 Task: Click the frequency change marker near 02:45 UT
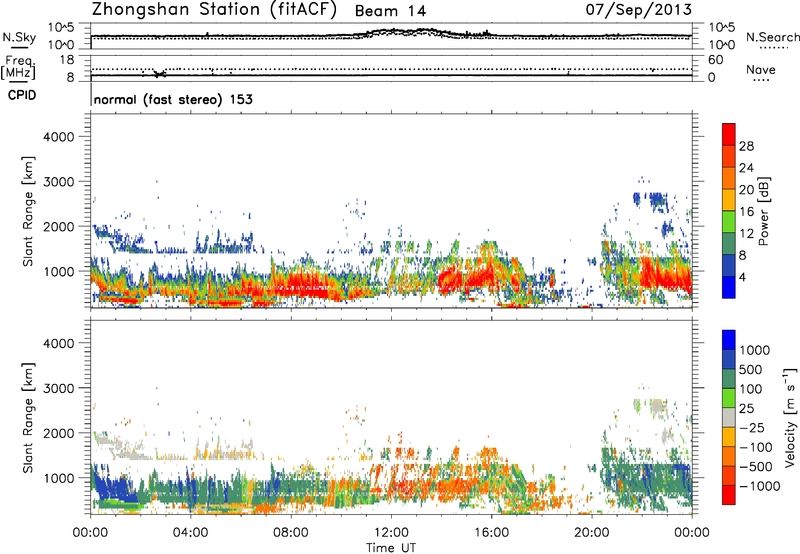click(x=160, y=74)
